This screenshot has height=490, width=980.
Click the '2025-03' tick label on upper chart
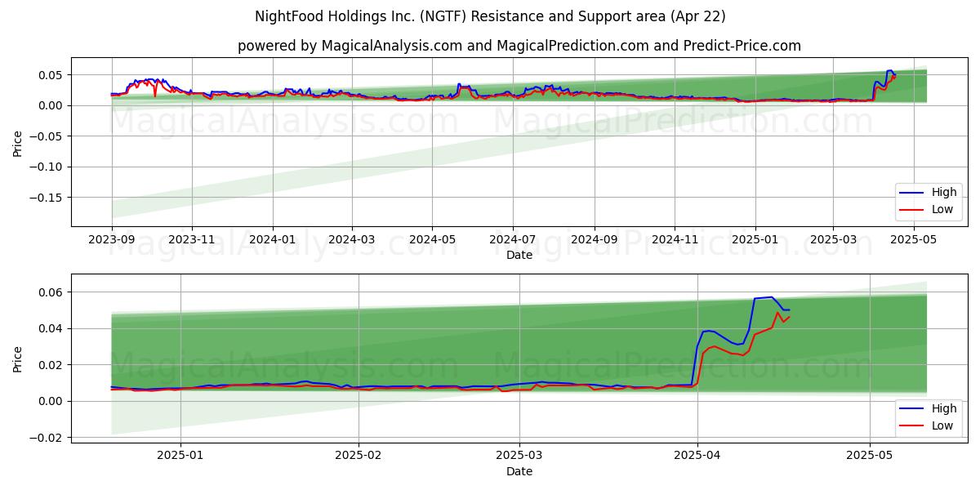pyautogui.click(x=833, y=240)
